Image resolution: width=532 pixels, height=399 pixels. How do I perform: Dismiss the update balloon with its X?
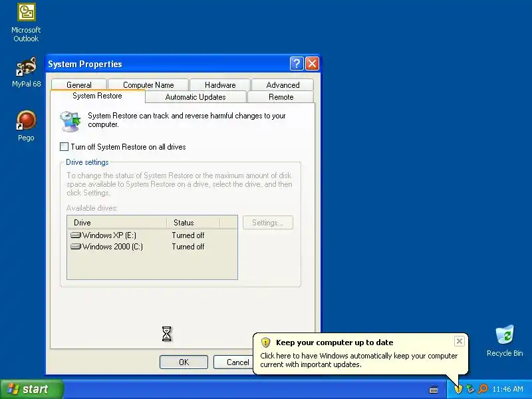[459, 341]
